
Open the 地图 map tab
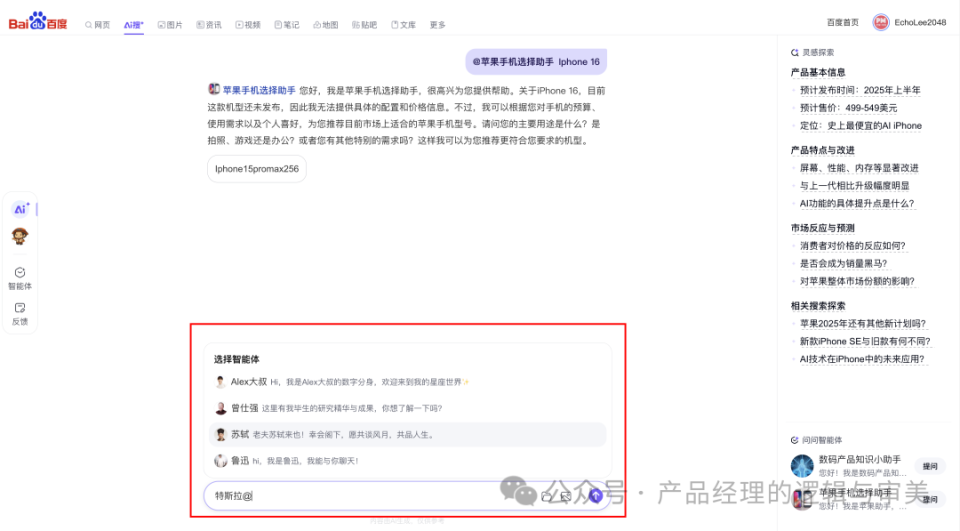[x=326, y=25]
